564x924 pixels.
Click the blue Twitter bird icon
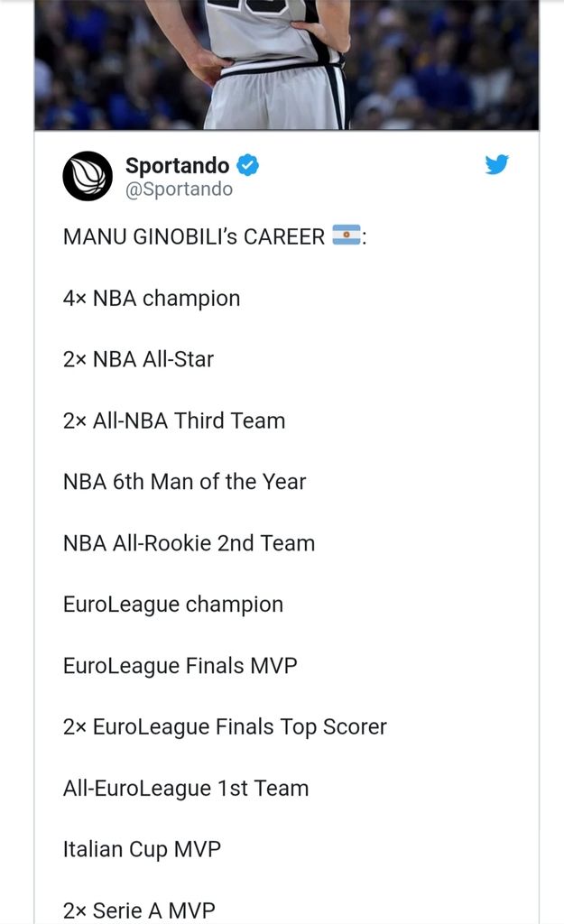pyautogui.click(x=497, y=164)
